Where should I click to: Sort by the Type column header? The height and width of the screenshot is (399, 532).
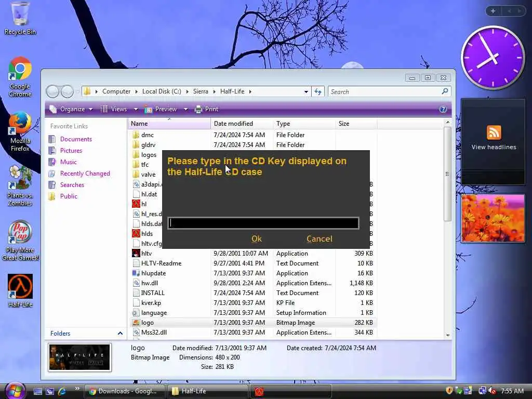[x=304, y=124]
